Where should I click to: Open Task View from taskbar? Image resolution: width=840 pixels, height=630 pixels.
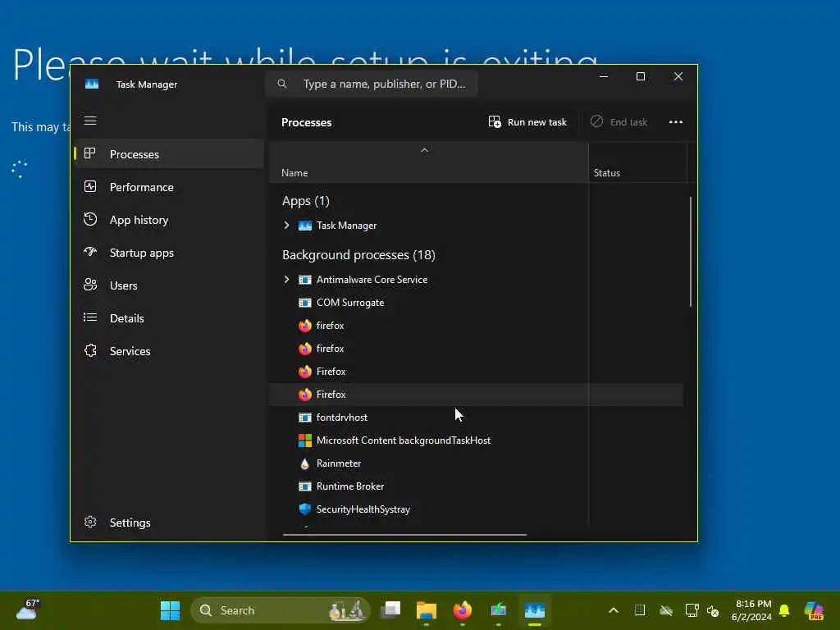click(x=390, y=610)
